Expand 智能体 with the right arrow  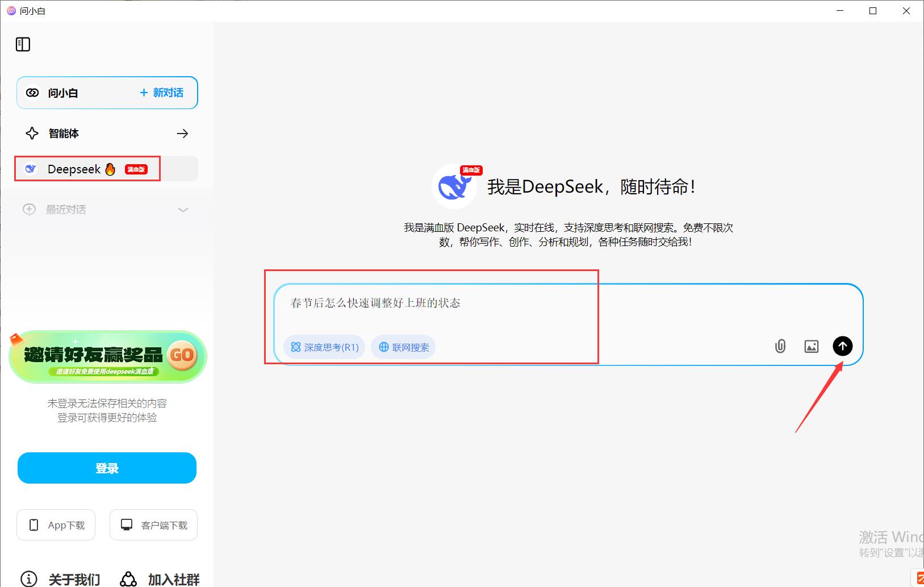point(182,133)
